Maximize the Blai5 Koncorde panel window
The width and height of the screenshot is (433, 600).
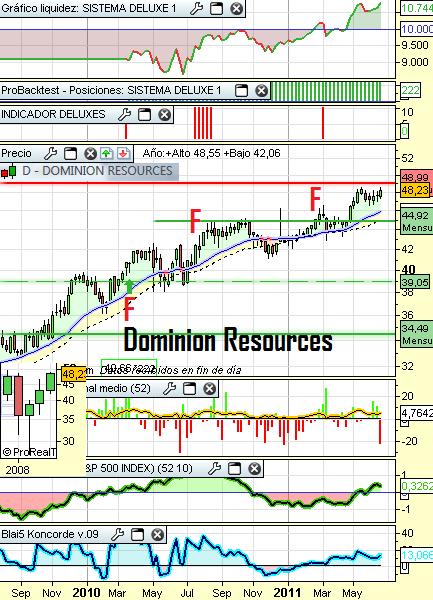tap(137, 534)
